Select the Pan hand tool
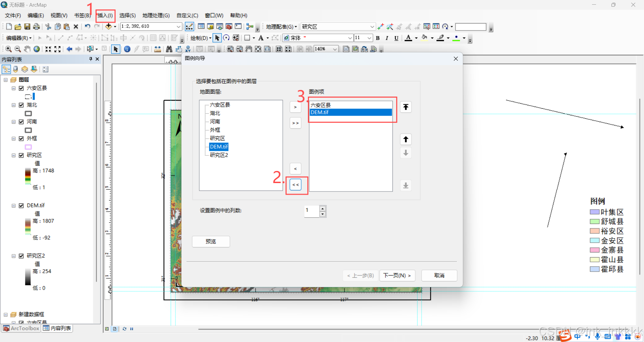644x342 pixels. [27, 49]
